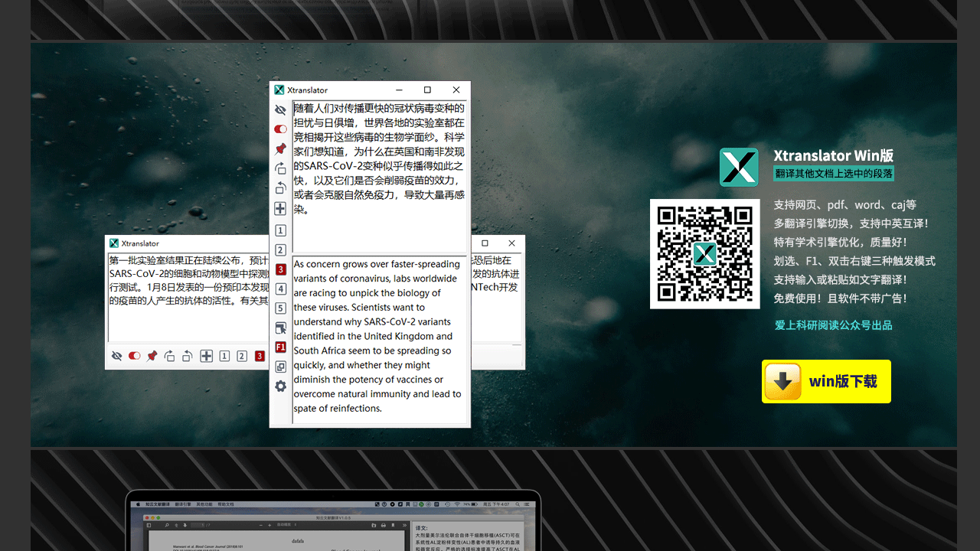Click the pin icon in the bottom toolbar

click(152, 356)
